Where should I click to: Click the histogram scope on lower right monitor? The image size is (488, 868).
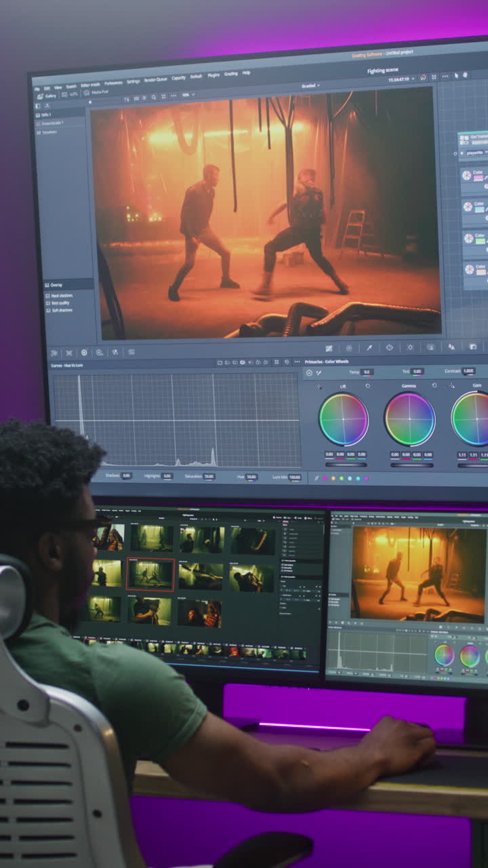378,652
